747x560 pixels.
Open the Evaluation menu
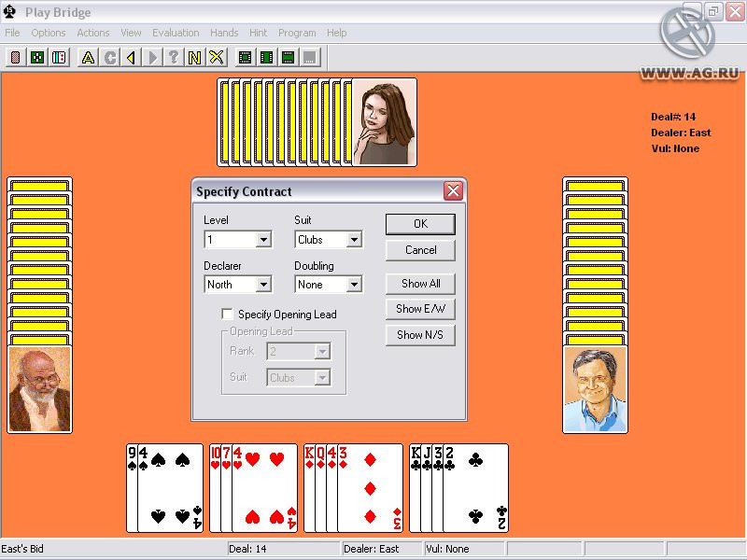pos(176,33)
